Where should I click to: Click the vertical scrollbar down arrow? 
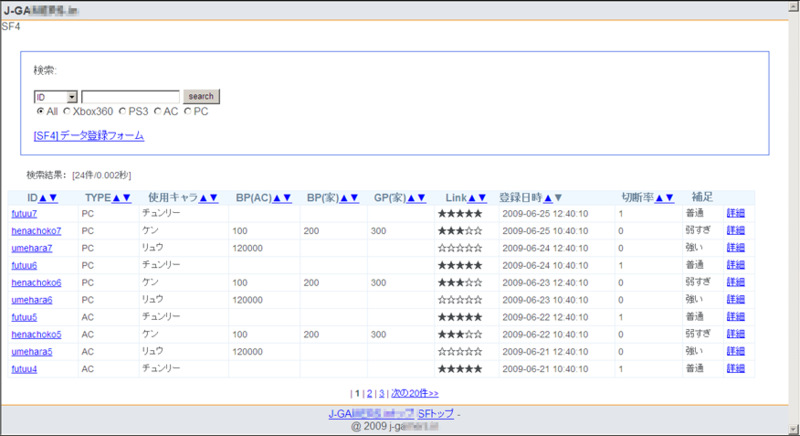point(794,429)
